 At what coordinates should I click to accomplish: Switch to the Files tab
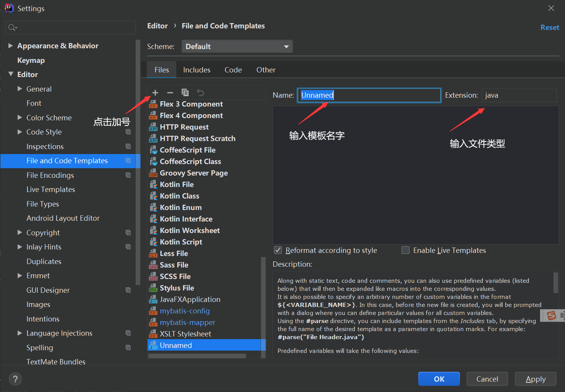(161, 70)
